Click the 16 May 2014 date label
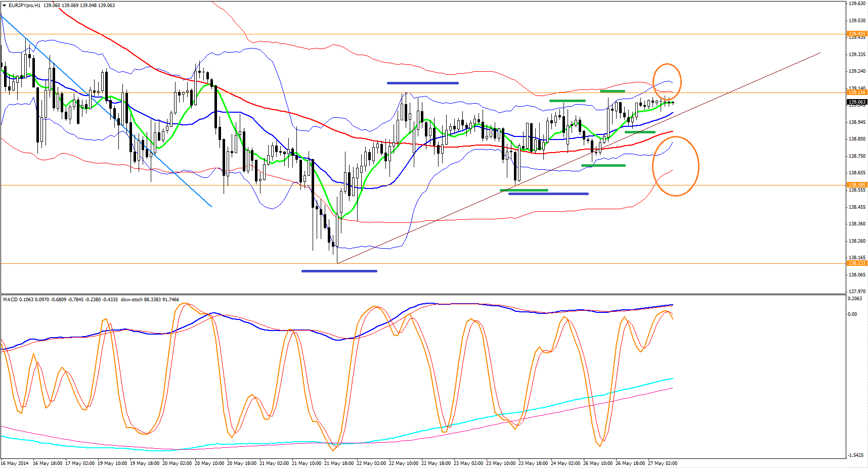868x468 pixels. tap(15, 463)
